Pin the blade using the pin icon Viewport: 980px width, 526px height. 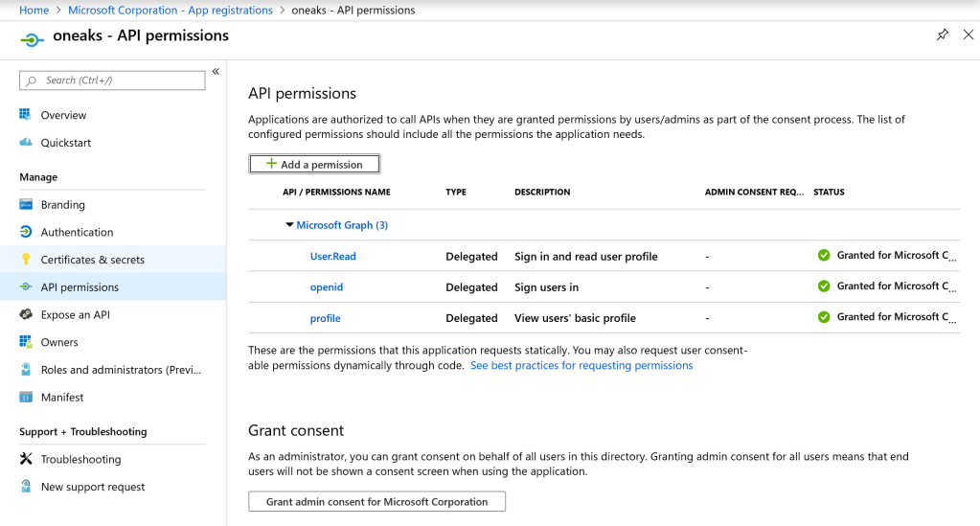pyautogui.click(x=942, y=34)
